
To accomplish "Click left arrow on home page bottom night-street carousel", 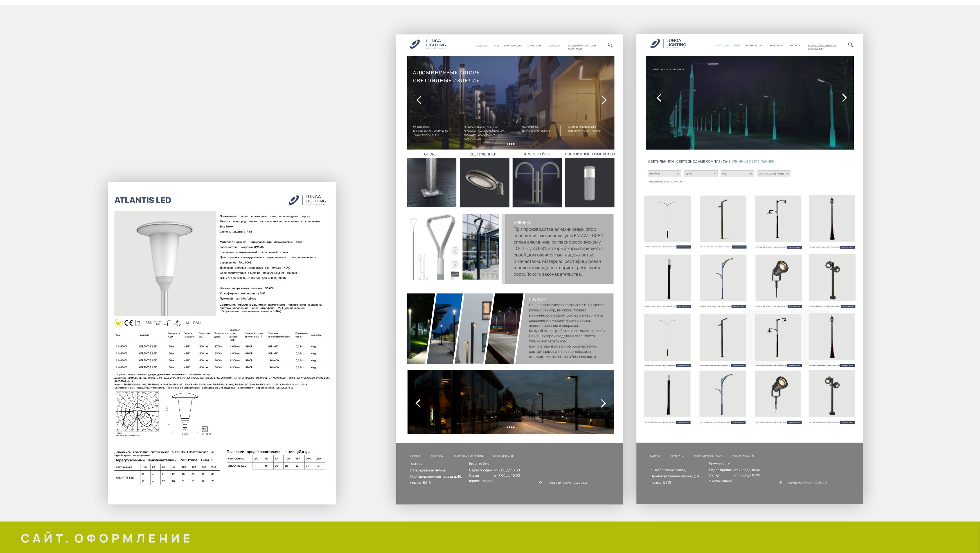I will 418,403.
